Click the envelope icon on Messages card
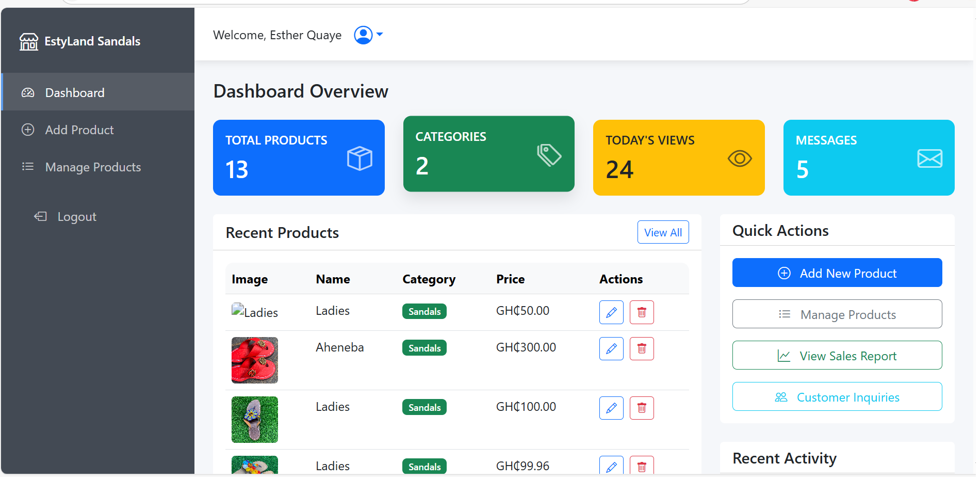Viewport: 980px width, 479px height. tap(929, 158)
